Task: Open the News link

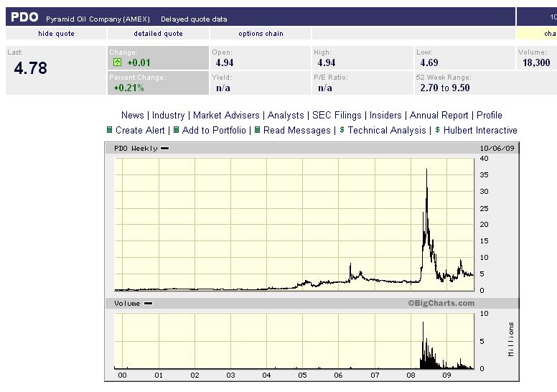Action: click(133, 115)
